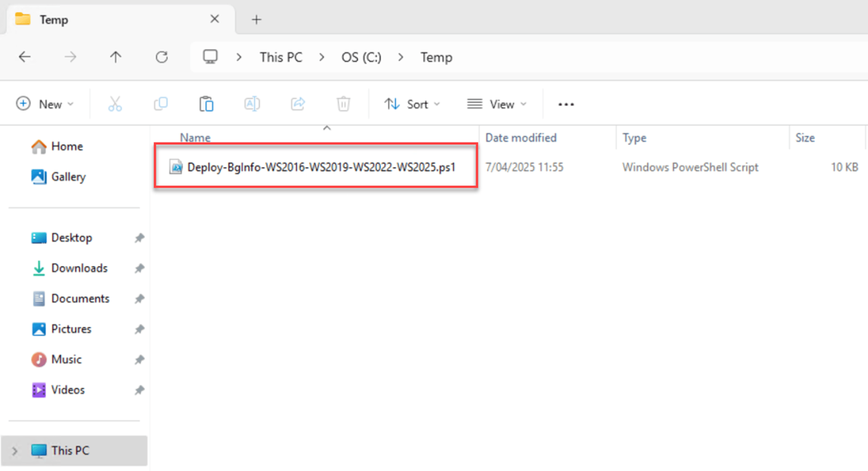The width and height of the screenshot is (868, 471).
Task: Click the Back navigation arrow
Action: 25,57
